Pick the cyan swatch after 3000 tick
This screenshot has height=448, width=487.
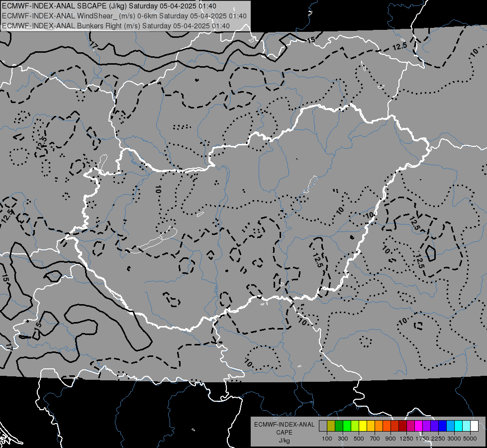tap(459, 426)
